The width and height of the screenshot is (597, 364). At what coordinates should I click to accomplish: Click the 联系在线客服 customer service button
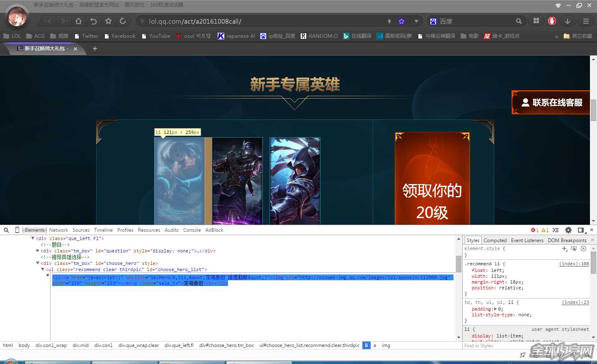(x=551, y=102)
